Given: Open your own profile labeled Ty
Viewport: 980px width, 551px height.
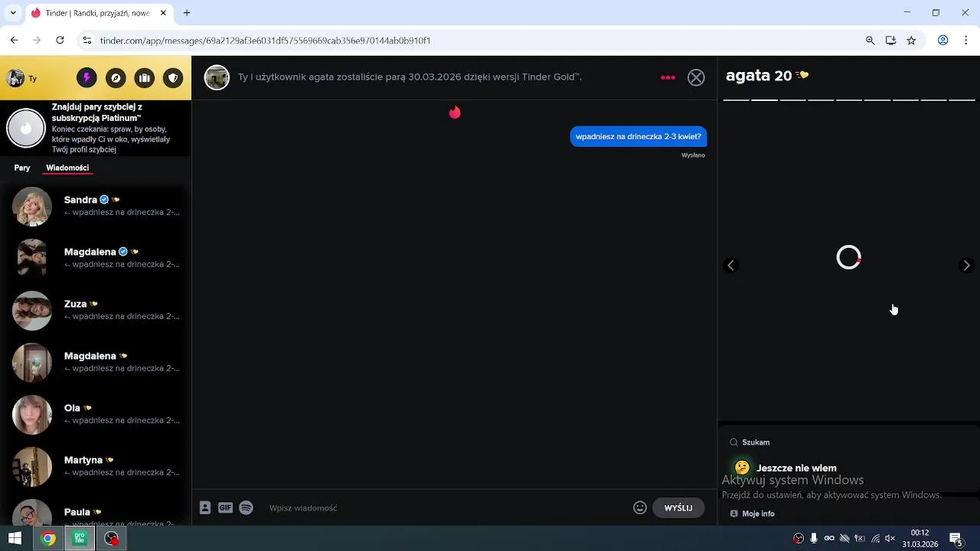Looking at the screenshot, I should [21, 78].
